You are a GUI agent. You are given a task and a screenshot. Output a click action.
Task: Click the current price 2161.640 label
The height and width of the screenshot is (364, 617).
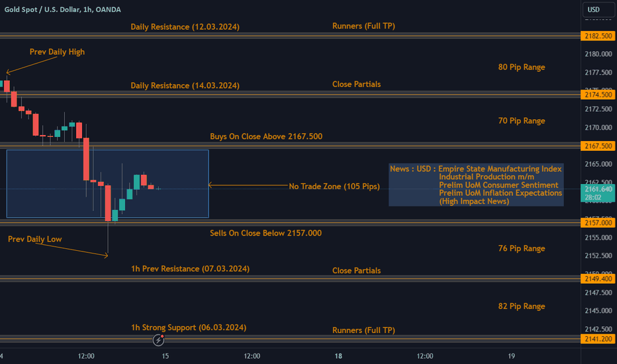pos(598,193)
